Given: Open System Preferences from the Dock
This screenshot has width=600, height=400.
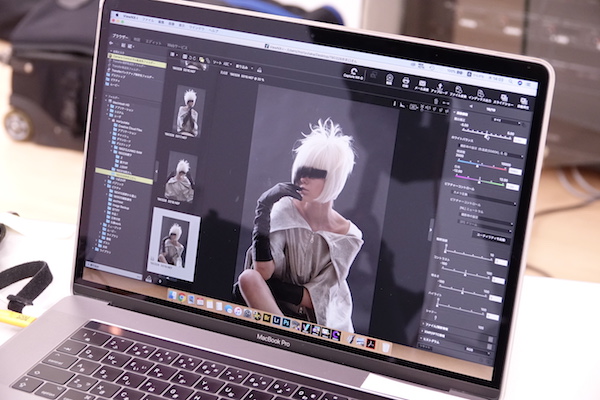Looking at the screenshot, I should click(x=248, y=313).
